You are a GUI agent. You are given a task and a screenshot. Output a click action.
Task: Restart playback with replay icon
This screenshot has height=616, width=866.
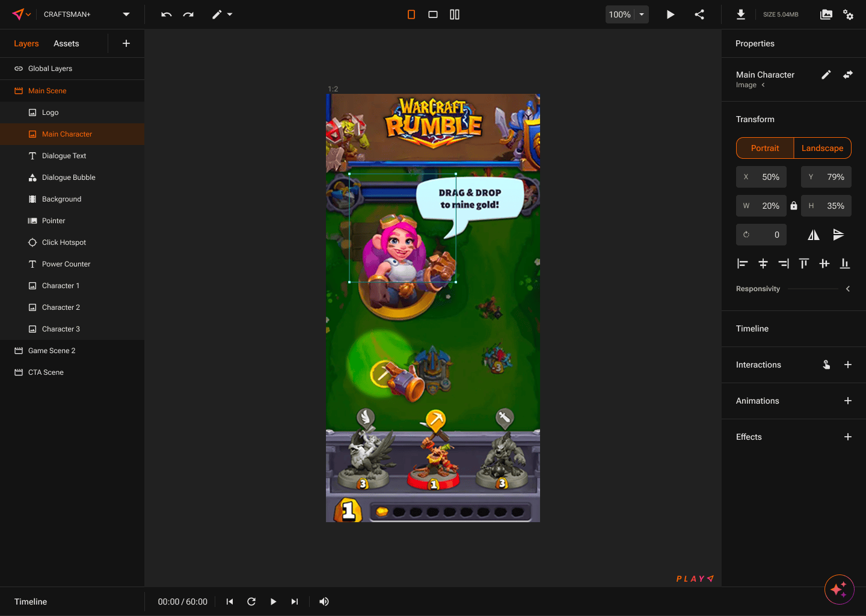pos(251,602)
